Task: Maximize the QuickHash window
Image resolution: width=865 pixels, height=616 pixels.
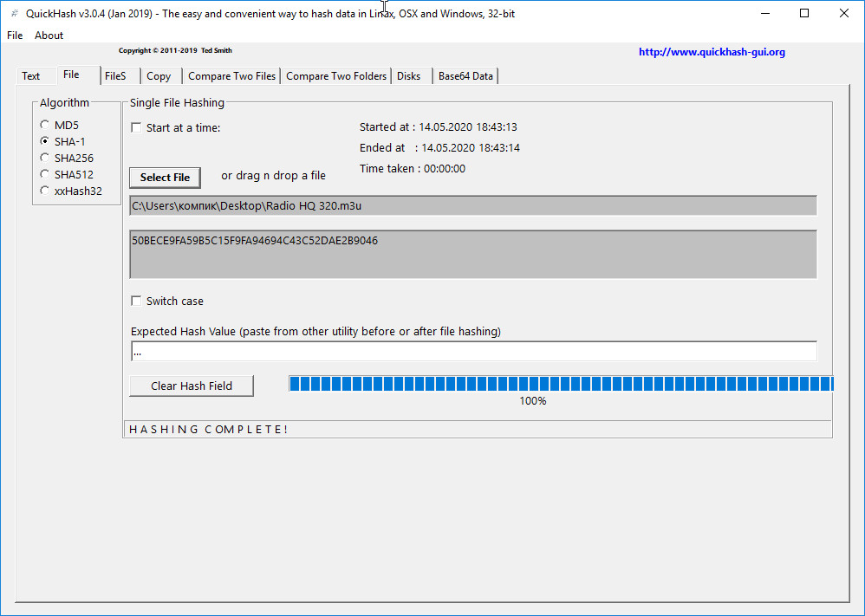Action: (x=804, y=14)
